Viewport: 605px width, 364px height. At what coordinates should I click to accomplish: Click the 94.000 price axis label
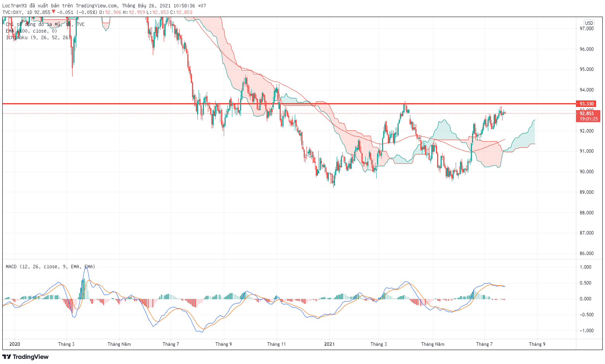click(x=586, y=90)
